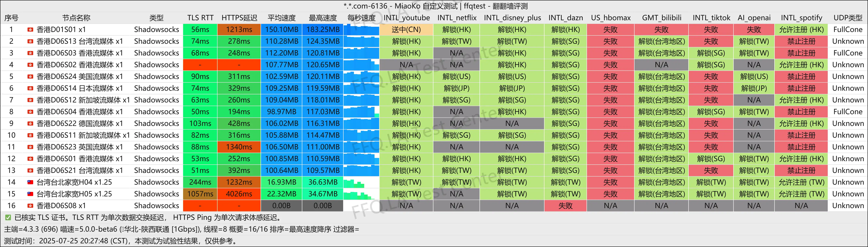Click the INTL_disney_plus column header

coord(512,18)
